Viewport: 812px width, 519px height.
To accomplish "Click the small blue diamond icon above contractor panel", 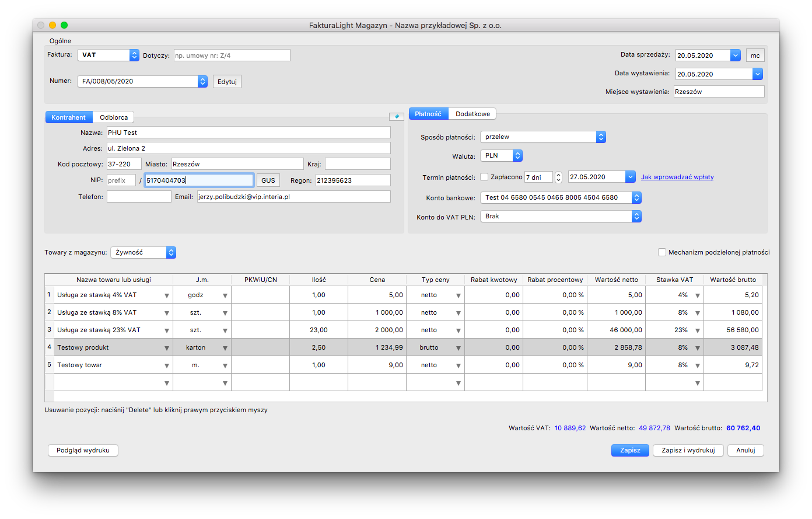I will tap(397, 116).
